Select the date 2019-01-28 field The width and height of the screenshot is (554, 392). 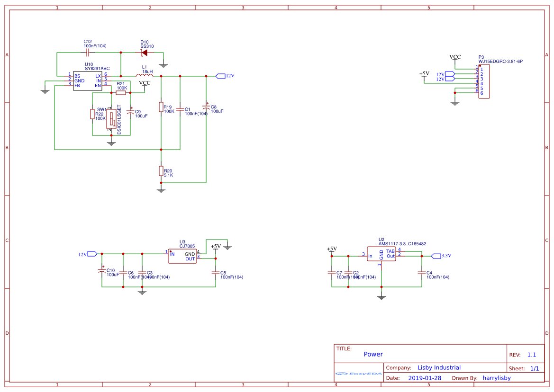pos(426,378)
